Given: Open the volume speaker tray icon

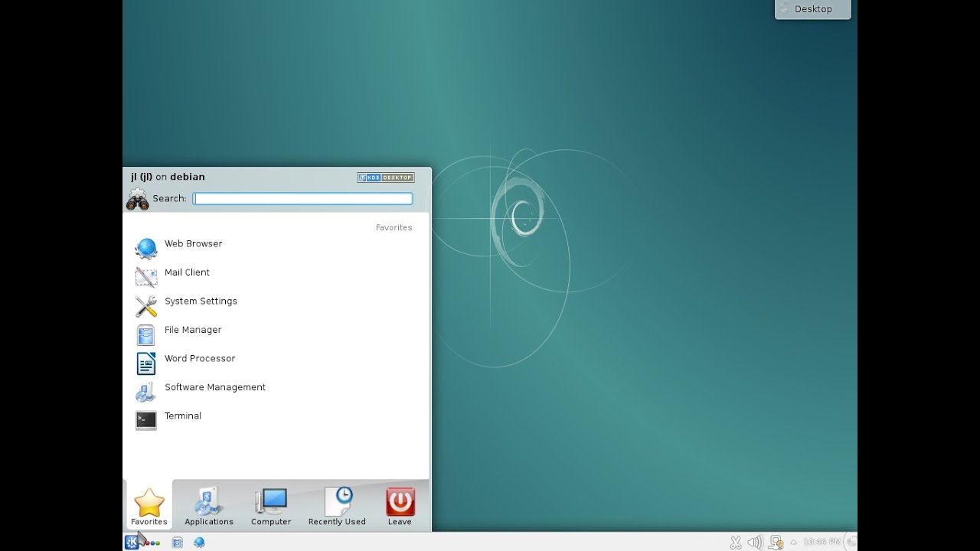Looking at the screenshot, I should click(x=755, y=542).
